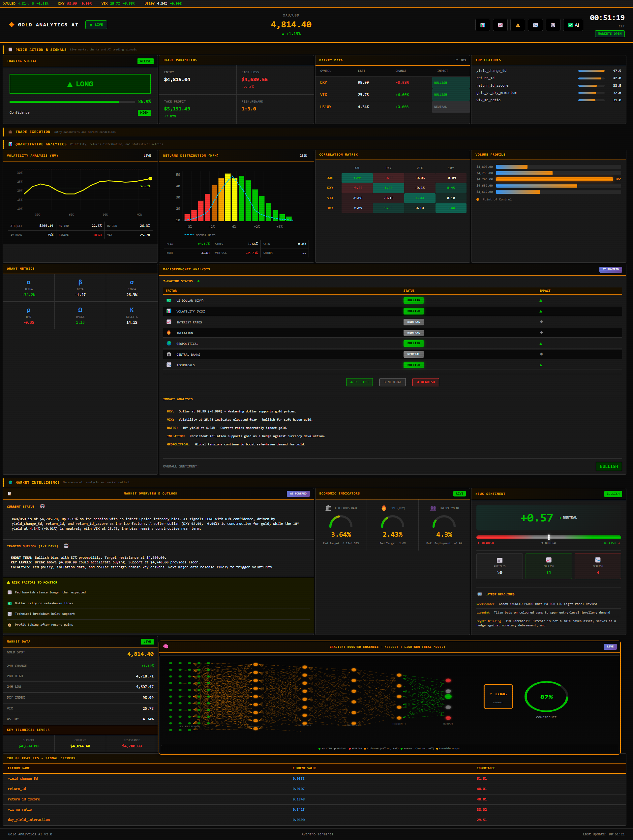This screenshot has height=840, width=633.
Task: Click the Articles newspaper icon in News Sentiment
Action: coord(500,560)
